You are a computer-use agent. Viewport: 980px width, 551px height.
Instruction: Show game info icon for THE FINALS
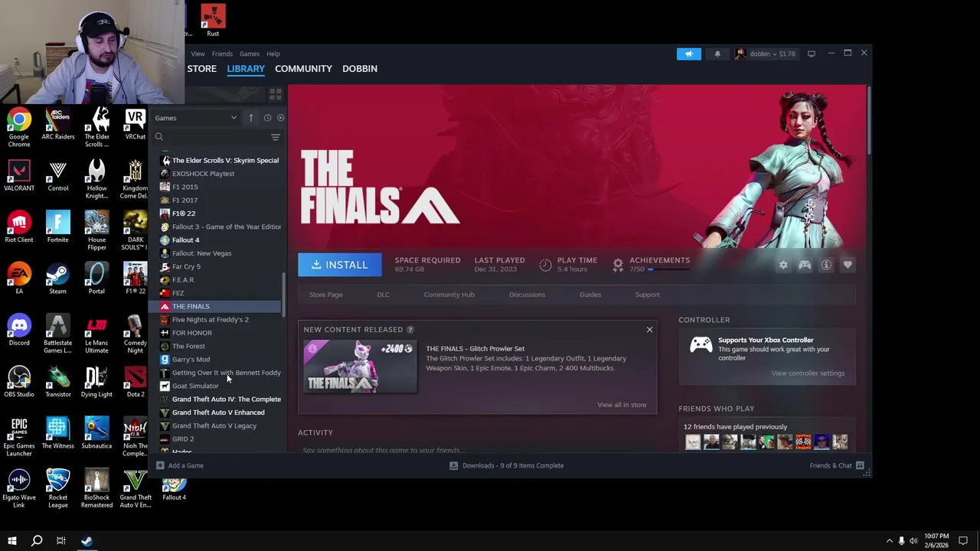click(x=826, y=265)
